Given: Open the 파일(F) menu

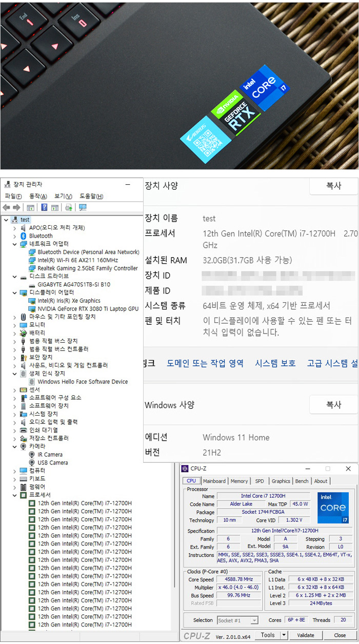Looking at the screenshot, I should pyautogui.click(x=13, y=196).
